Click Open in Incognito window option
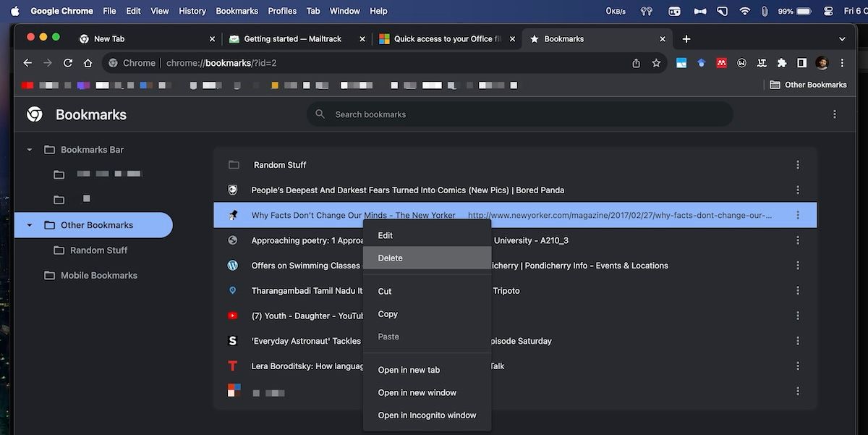This screenshot has height=435, width=868. (x=427, y=415)
